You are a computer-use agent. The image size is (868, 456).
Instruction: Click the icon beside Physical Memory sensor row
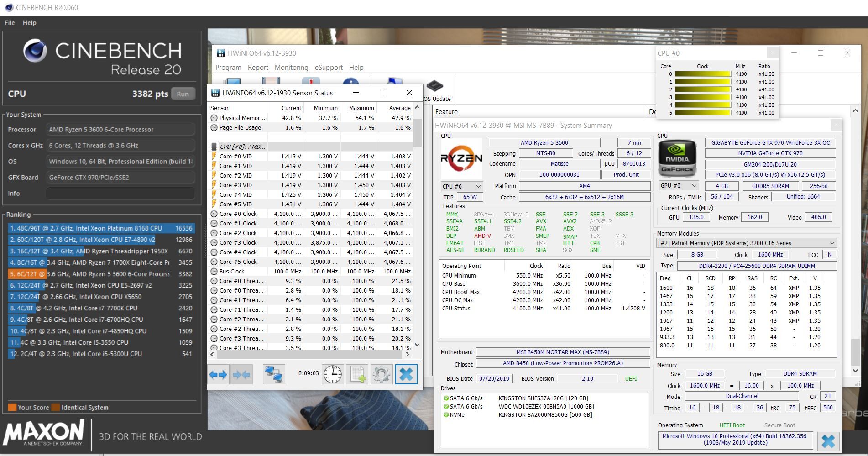point(214,118)
